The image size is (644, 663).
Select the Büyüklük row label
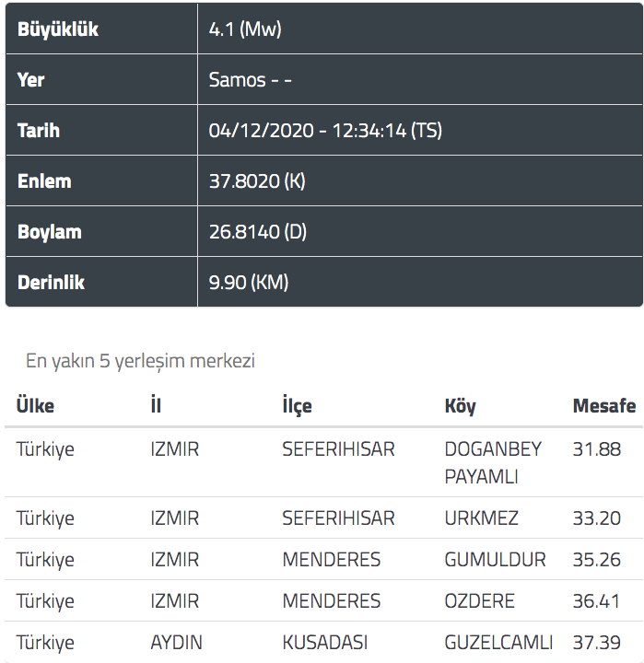pyautogui.click(x=58, y=29)
